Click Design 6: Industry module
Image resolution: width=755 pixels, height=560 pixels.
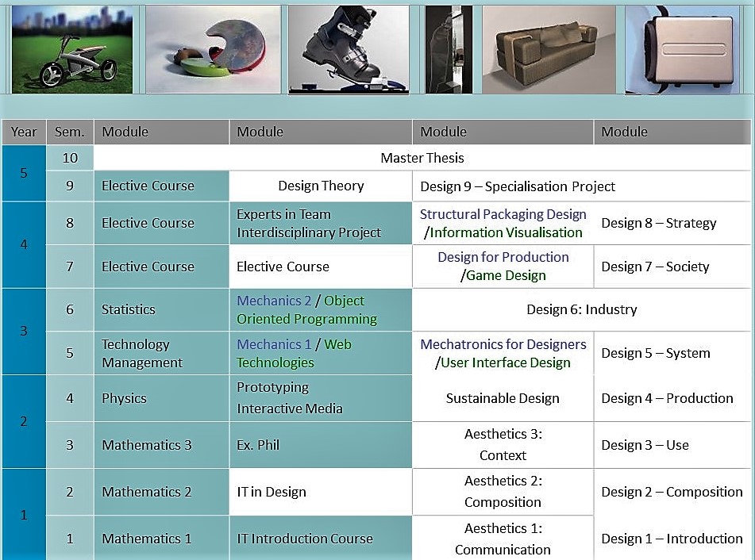click(x=581, y=309)
